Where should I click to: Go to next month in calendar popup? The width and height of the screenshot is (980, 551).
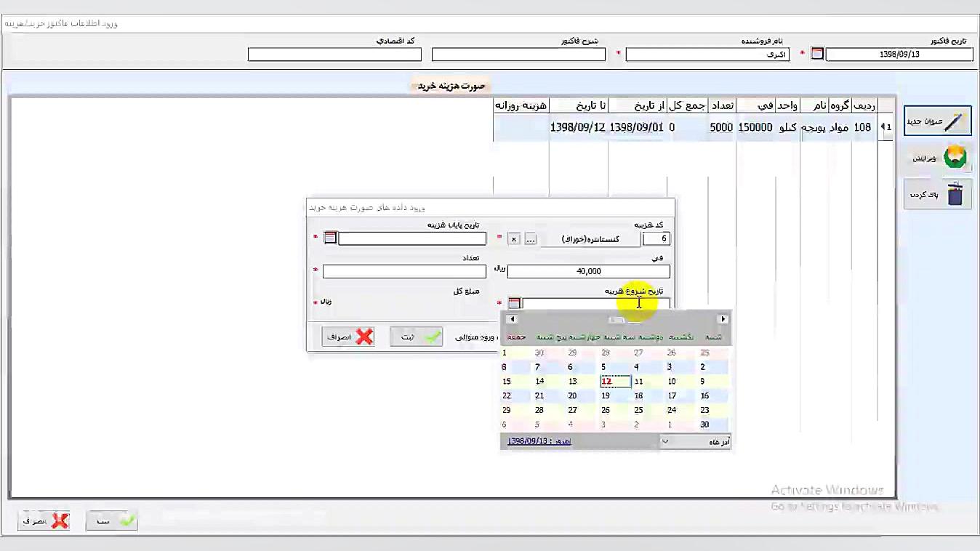[x=723, y=319]
